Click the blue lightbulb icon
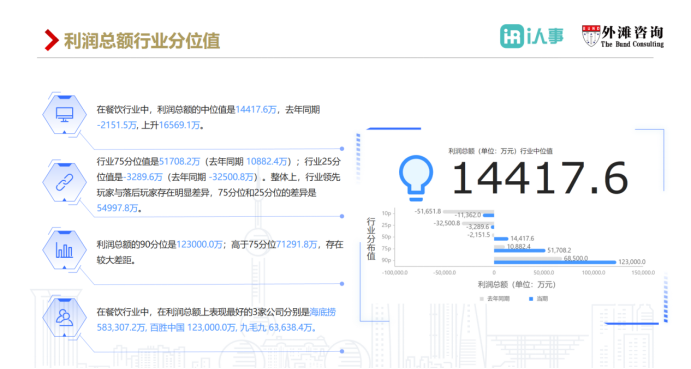Screen dimensions: 691x369 click(416, 178)
